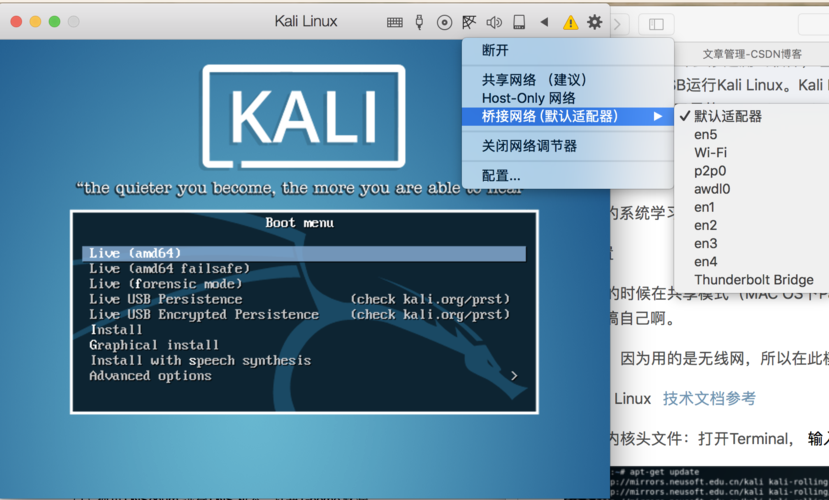829x500 pixels.
Task: Click the hard disk device icon
Action: pos(519,22)
